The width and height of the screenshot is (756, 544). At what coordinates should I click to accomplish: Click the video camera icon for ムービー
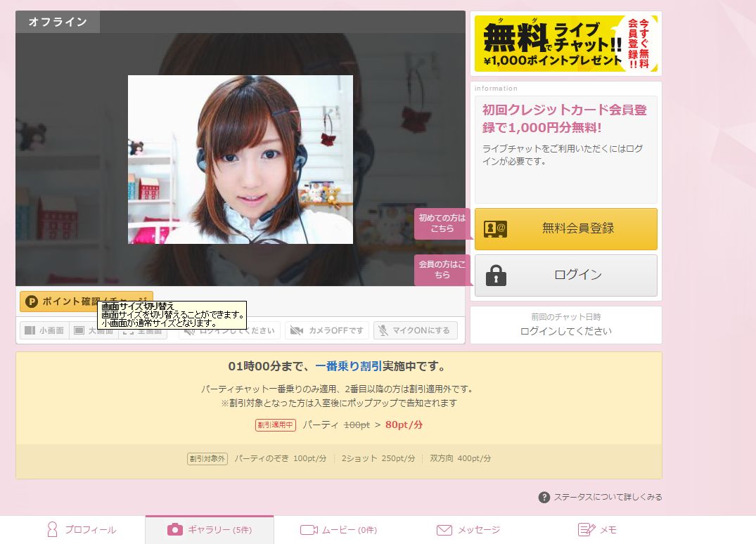(x=309, y=530)
